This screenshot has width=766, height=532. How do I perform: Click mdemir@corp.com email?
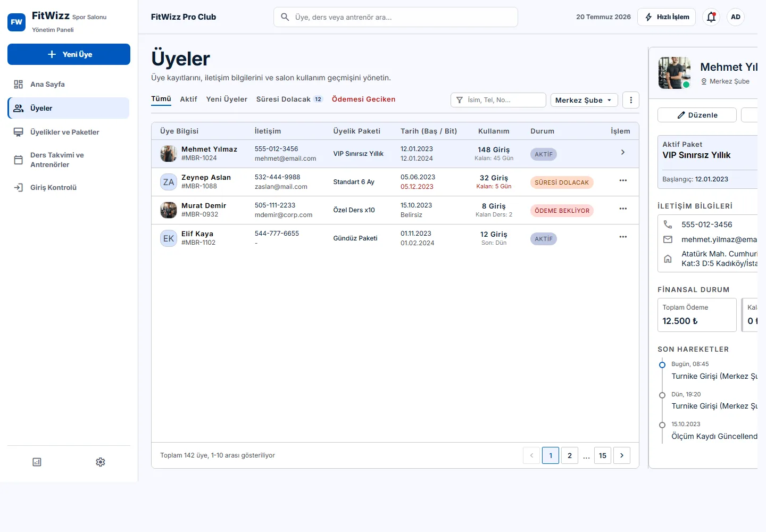click(x=284, y=215)
